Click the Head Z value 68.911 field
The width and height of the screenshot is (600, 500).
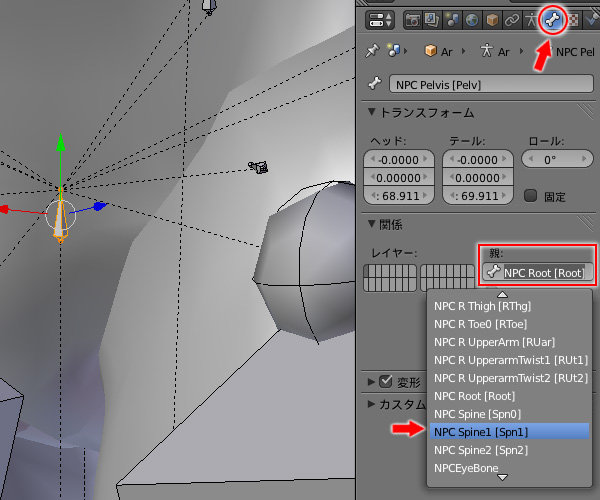pos(399,195)
